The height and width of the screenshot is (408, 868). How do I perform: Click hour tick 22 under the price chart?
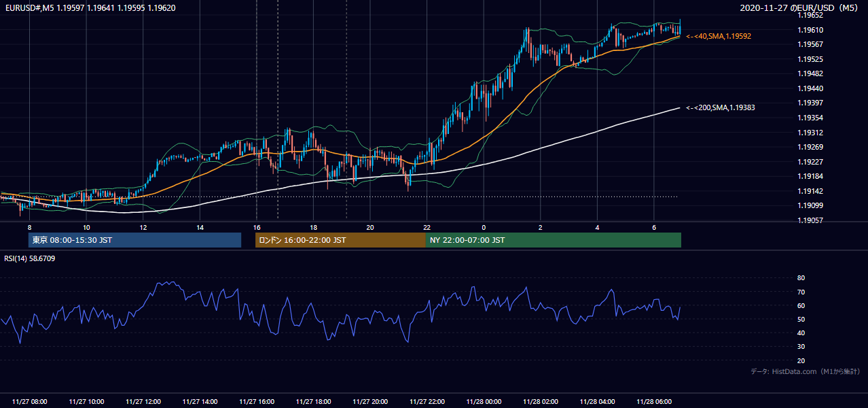pyautogui.click(x=427, y=227)
